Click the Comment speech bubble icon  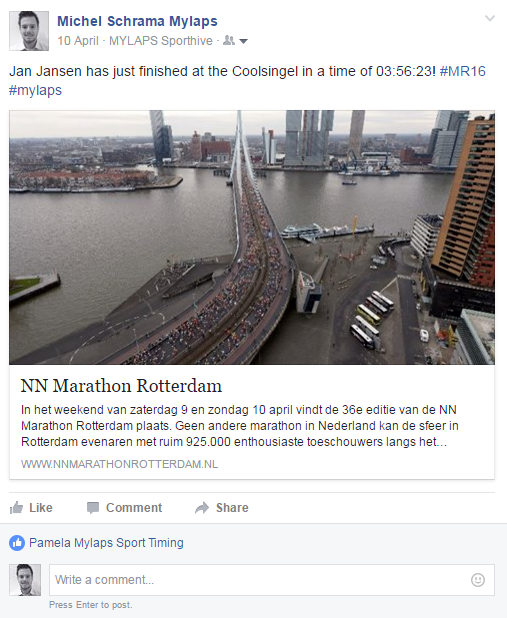click(93, 508)
